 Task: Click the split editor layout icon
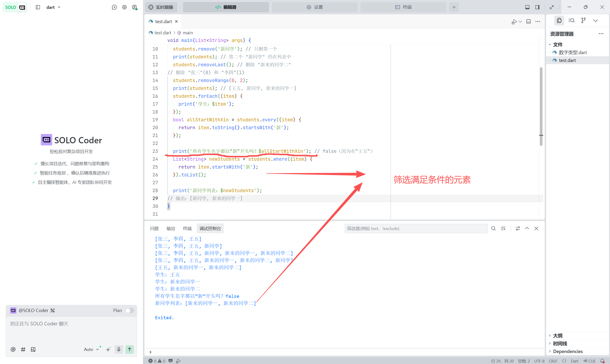[528, 22]
